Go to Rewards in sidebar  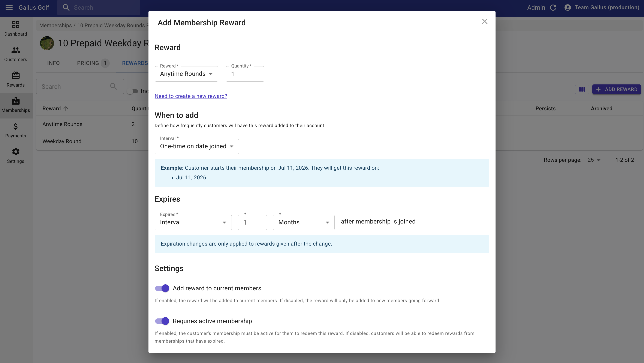15,79
